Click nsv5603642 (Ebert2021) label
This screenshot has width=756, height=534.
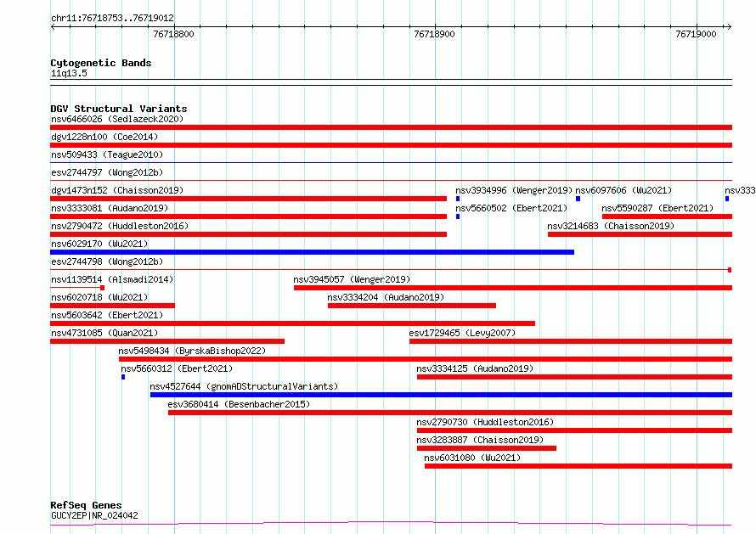point(107,315)
